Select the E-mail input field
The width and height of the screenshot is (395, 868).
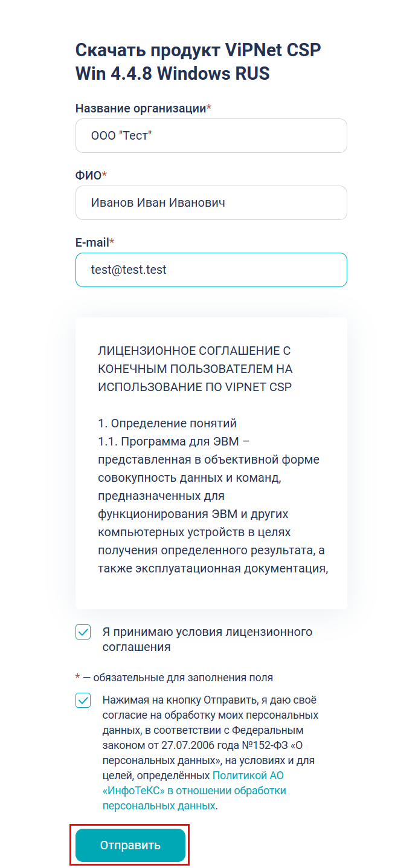211,270
